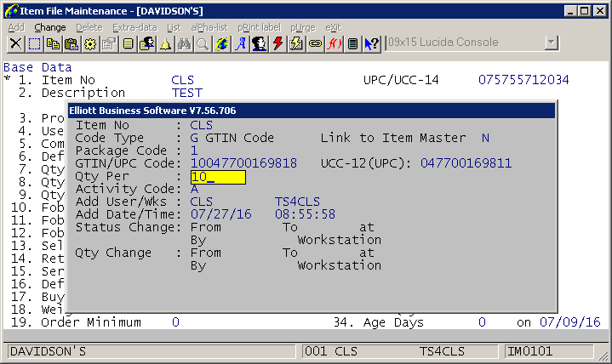Screen dimensions: 612x364
Task: Click the Elliott Business Software dialog title bar
Action: 312,111
